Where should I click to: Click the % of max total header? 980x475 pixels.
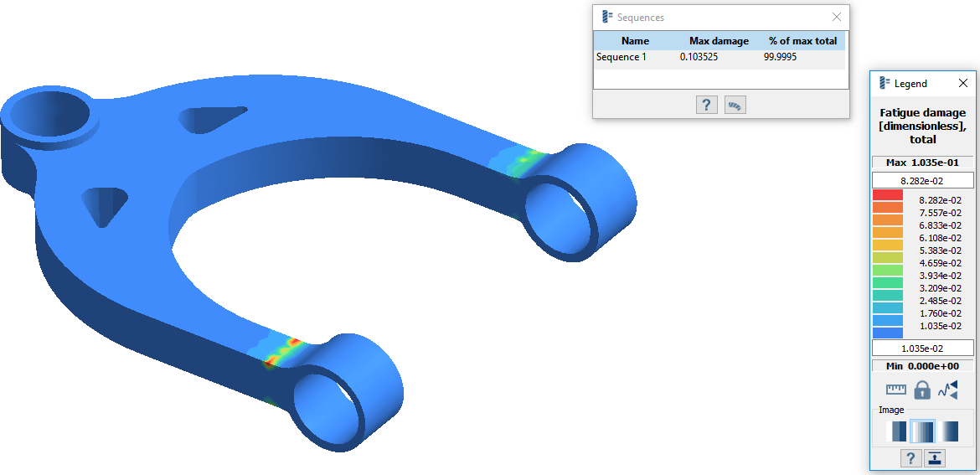coord(802,41)
